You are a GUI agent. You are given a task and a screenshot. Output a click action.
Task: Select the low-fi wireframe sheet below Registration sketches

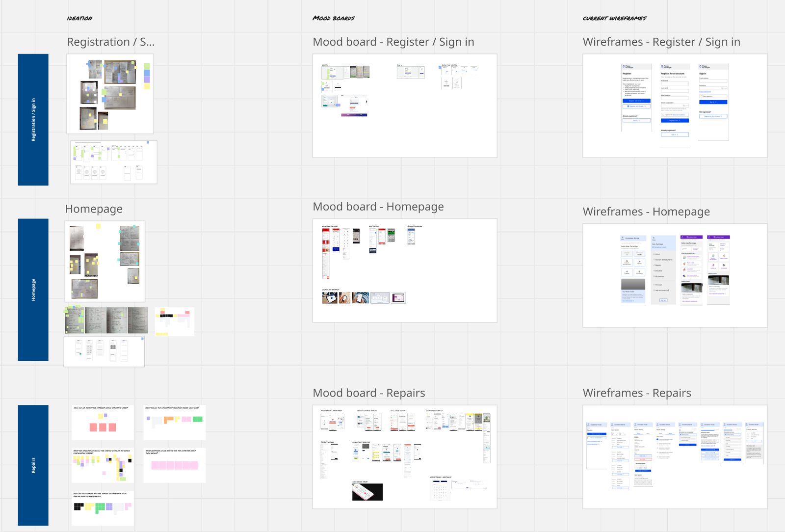(114, 162)
